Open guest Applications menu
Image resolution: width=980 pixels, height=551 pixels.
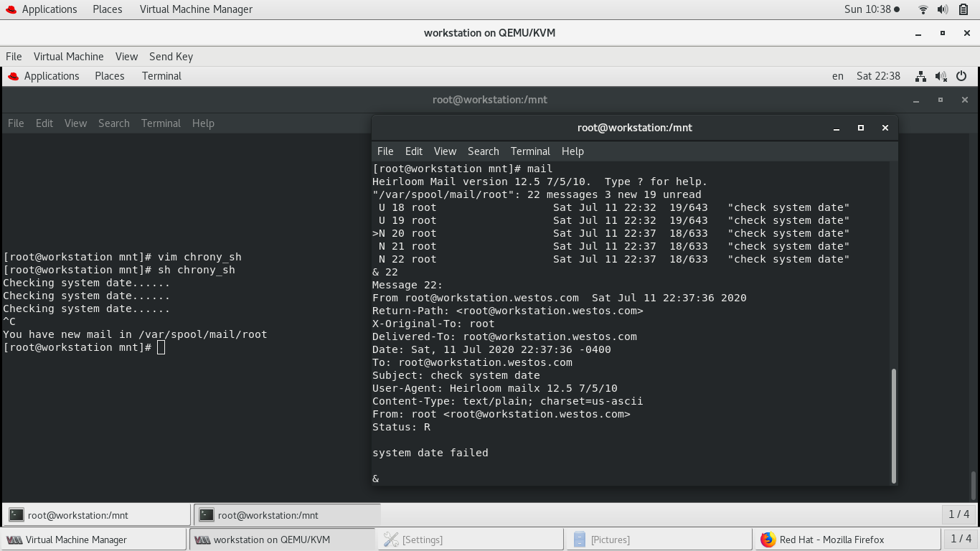click(52, 76)
